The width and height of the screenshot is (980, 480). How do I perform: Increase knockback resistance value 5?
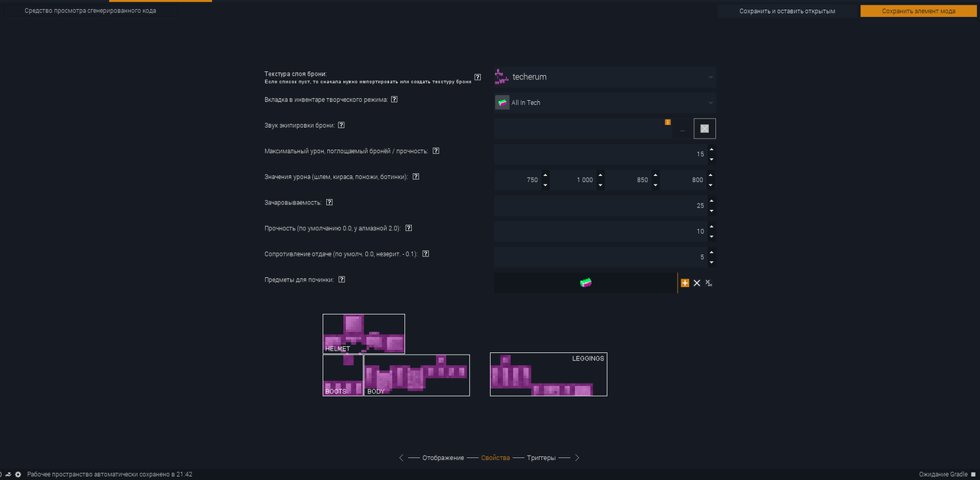[x=711, y=253]
